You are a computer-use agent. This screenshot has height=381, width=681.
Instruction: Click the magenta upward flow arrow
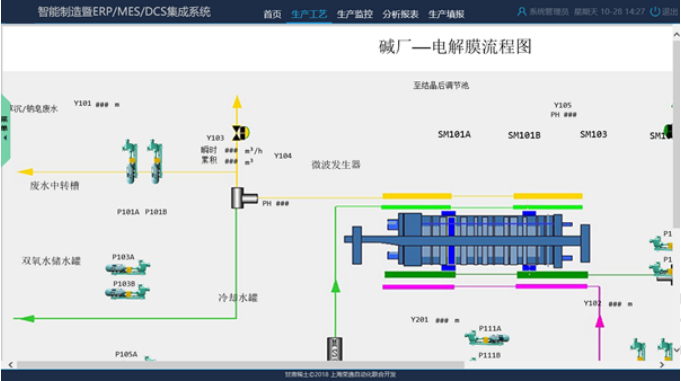pyautogui.click(x=599, y=321)
